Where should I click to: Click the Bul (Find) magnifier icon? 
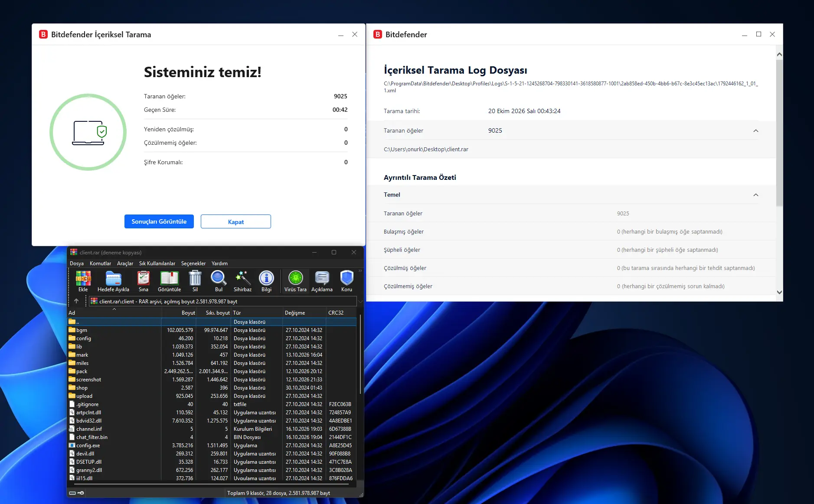(x=219, y=281)
